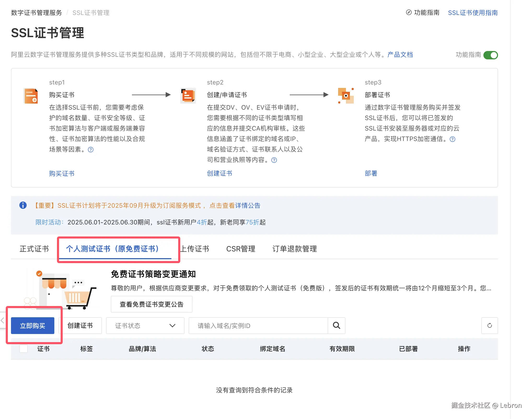Click the info icon in the important notice banner
Image resolution: width=532 pixels, height=419 pixels.
pyautogui.click(x=23, y=206)
